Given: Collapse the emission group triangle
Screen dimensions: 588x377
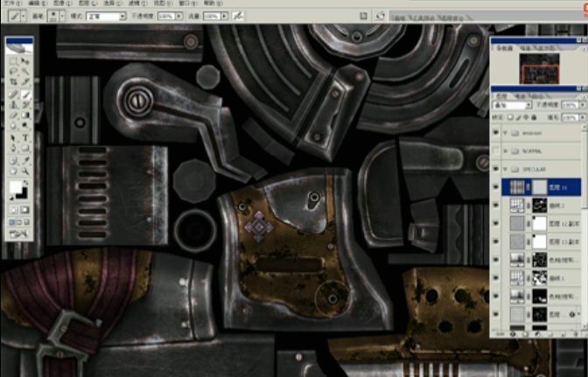Looking at the screenshot, I should click(x=506, y=133).
